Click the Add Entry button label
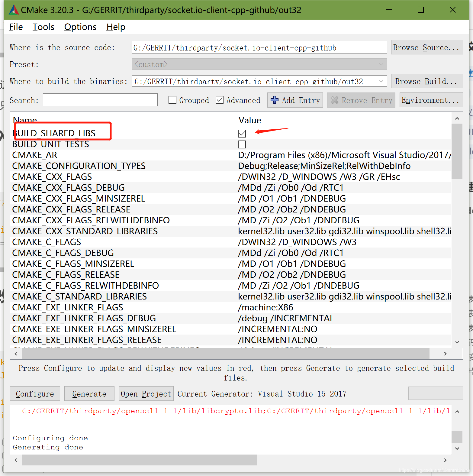 coord(301,100)
